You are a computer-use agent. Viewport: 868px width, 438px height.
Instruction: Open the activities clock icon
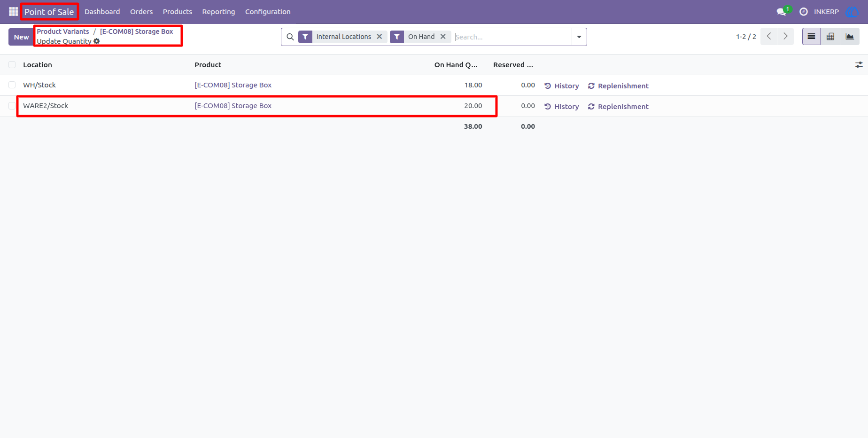click(804, 12)
